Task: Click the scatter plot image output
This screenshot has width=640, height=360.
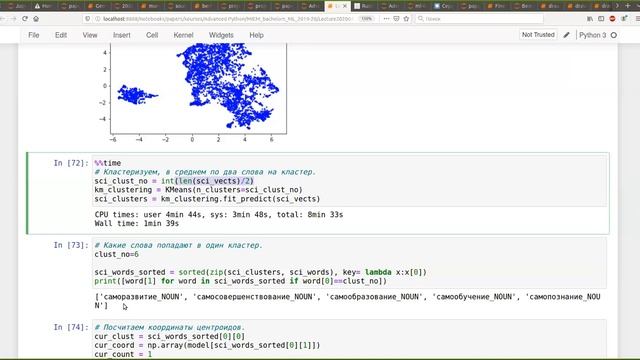Action: pyautogui.click(x=194, y=93)
